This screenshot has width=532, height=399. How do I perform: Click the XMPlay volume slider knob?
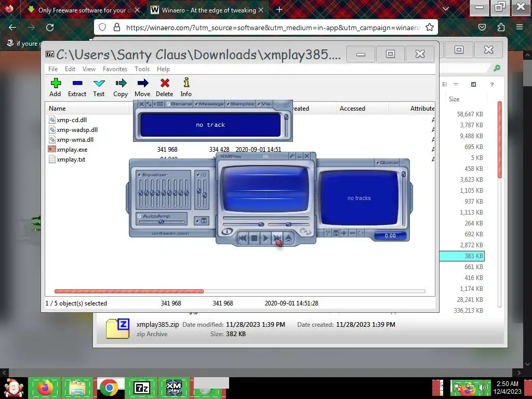[261, 224]
